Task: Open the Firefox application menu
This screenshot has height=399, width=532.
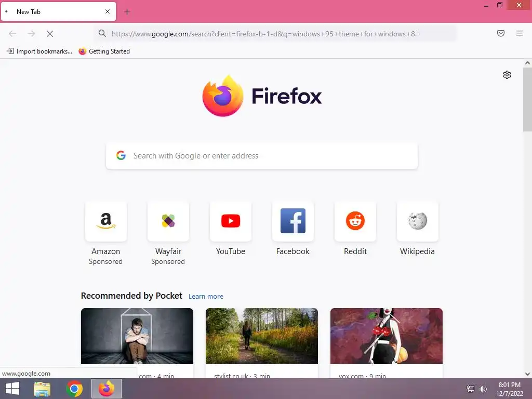Action: point(519,33)
